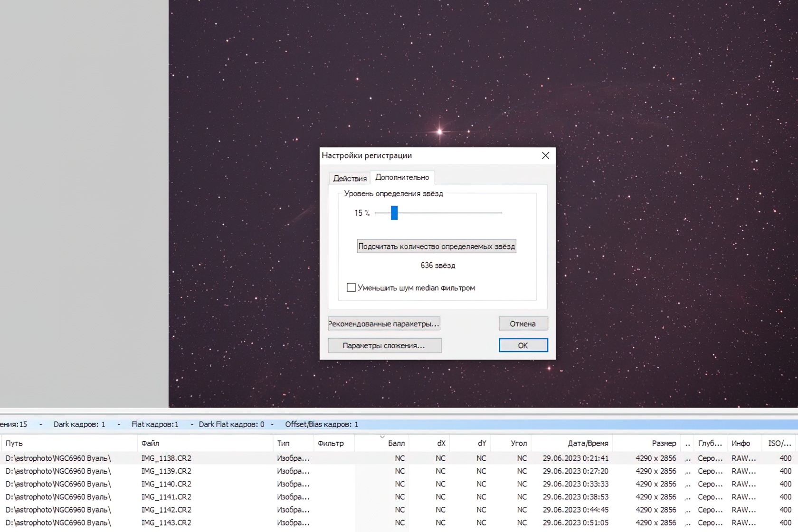This screenshot has height=532, width=798.
Task: Select the Дополнительно tab
Action: pos(402,177)
